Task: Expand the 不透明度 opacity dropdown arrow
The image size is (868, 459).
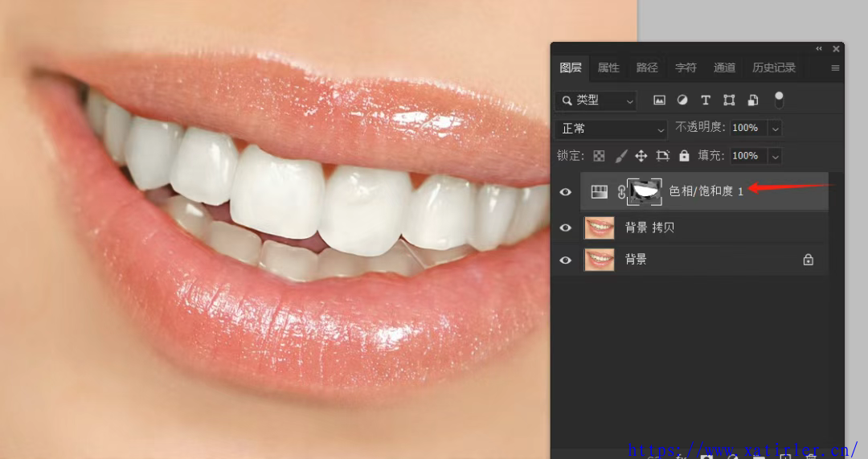Action: [775, 129]
